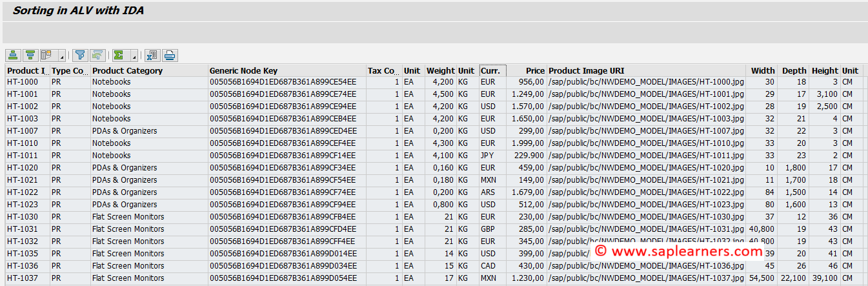Select the Product Image URI column header
Viewport: 868px width, 286px height.
[x=646, y=70]
